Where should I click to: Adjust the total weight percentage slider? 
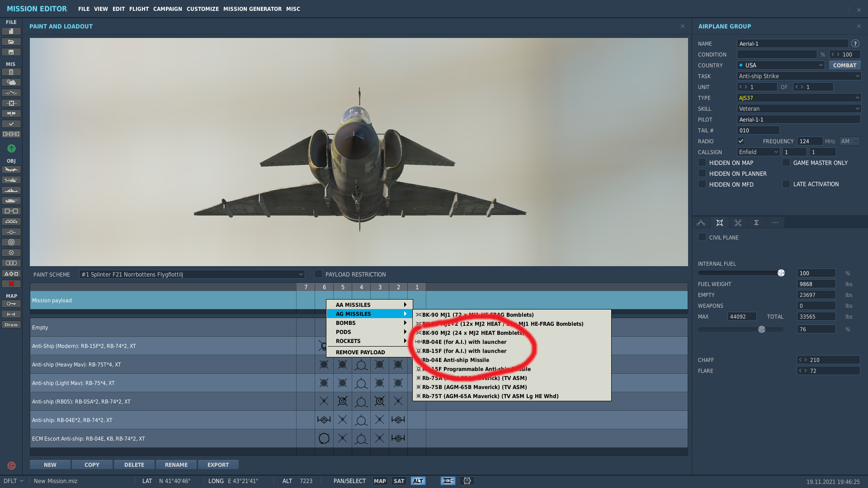click(x=762, y=329)
